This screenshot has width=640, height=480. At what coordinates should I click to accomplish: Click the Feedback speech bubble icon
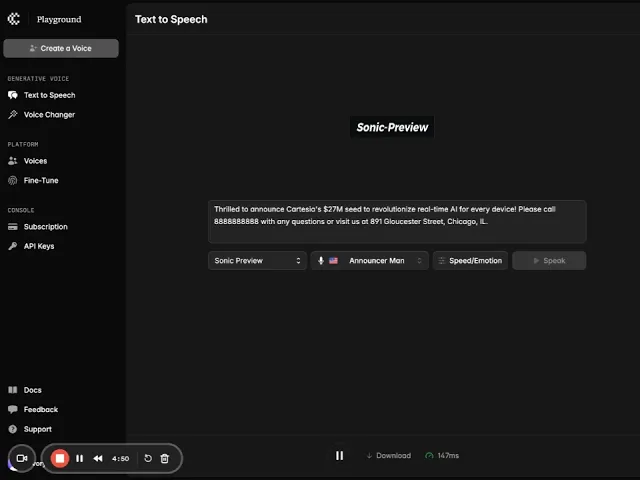(x=13, y=409)
